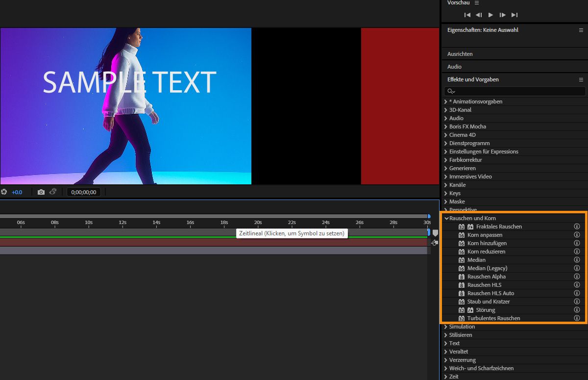Open info for Fraktales Rauschen effect

pos(577,227)
